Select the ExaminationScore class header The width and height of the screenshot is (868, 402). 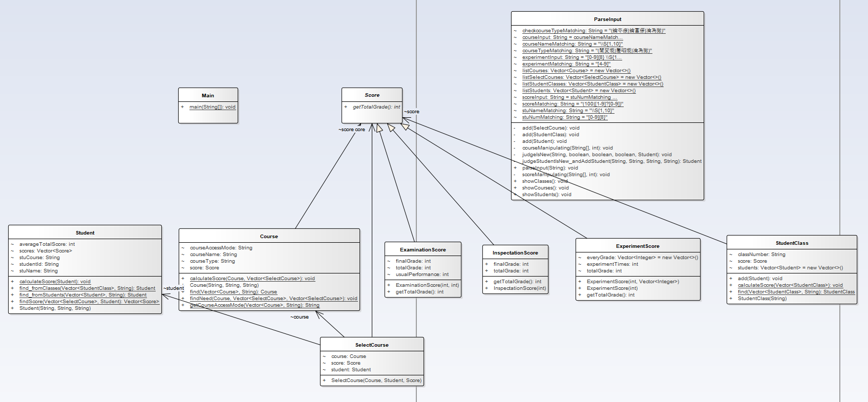(x=423, y=249)
